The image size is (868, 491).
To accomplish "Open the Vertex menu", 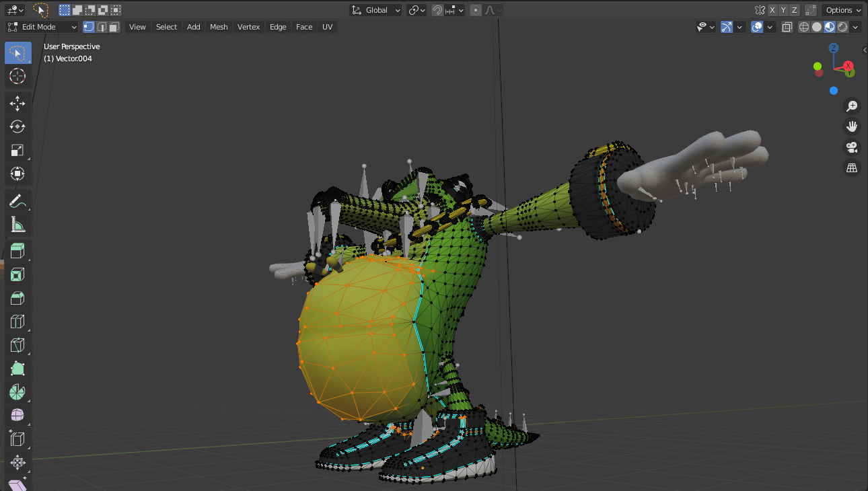I will (248, 27).
